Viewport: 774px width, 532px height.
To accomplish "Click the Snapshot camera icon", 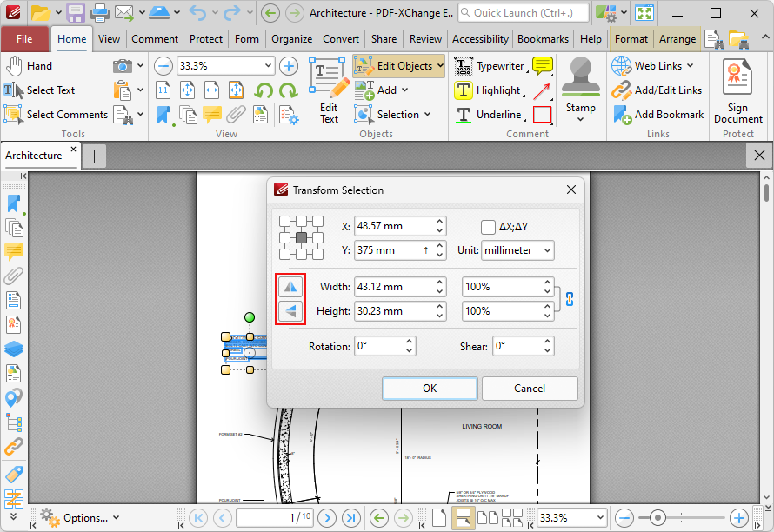I will [122, 66].
